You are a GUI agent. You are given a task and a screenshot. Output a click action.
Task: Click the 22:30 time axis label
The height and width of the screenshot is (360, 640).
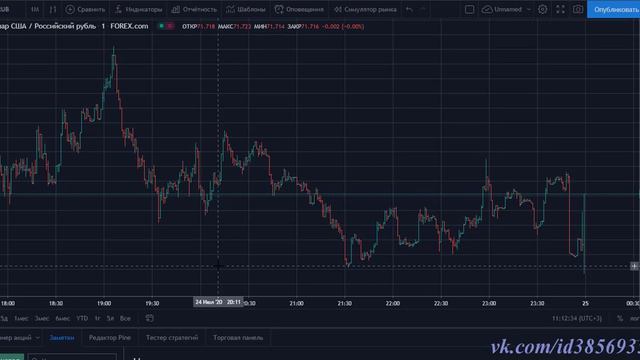(441, 303)
